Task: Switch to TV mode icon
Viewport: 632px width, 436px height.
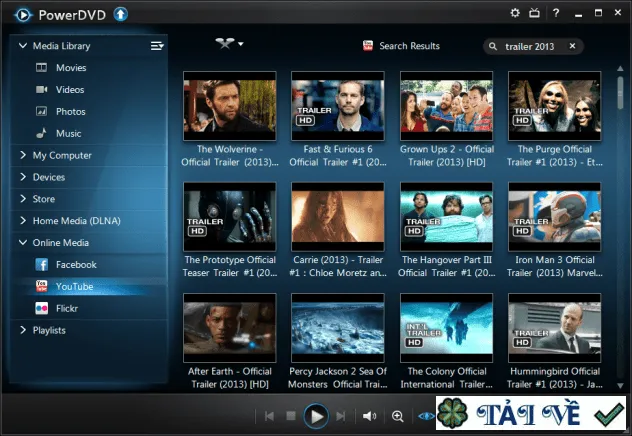Action: 534,13
